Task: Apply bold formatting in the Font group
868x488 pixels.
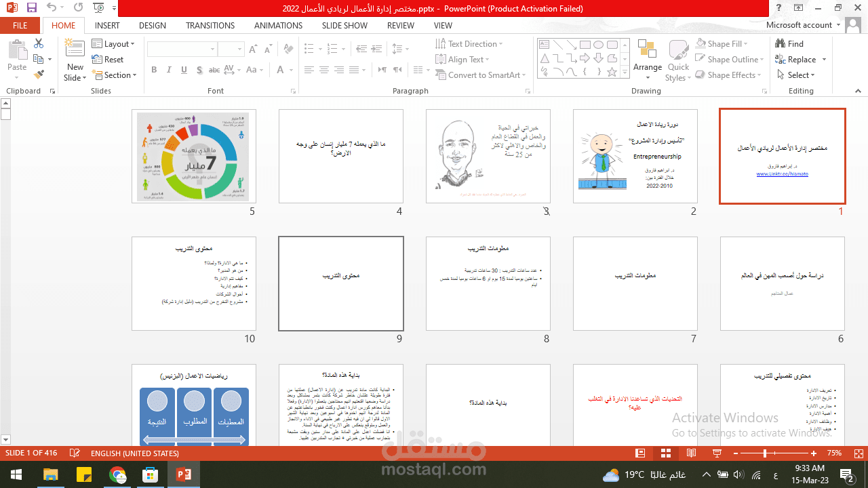Action: tap(154, 70)
